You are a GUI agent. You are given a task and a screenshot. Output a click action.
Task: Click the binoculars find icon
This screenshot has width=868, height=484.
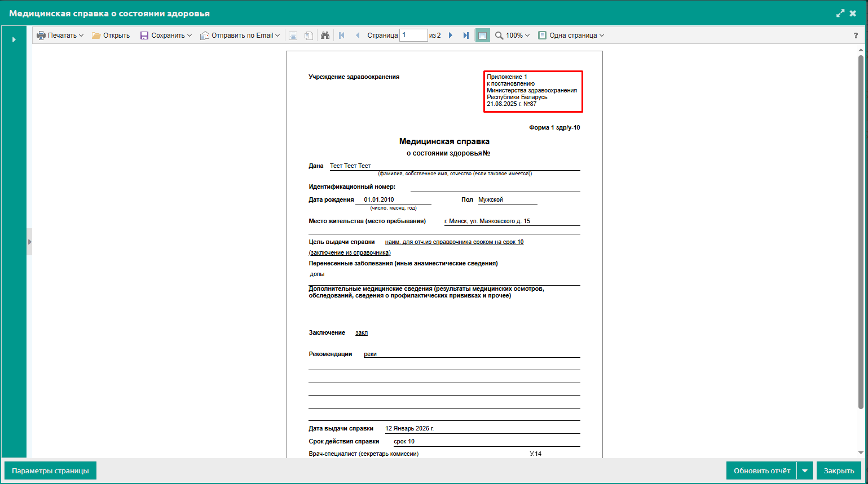pyautogui.click(x=325, y=35)
